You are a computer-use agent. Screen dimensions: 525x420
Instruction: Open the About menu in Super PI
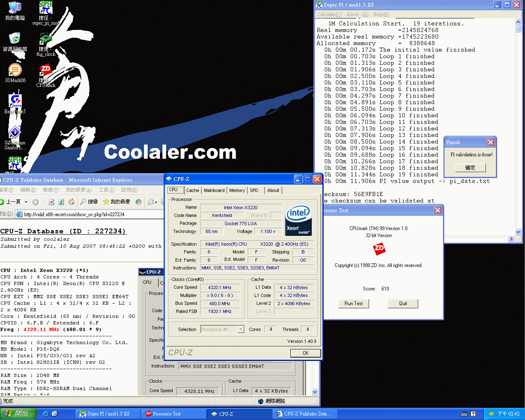point(357,14)
